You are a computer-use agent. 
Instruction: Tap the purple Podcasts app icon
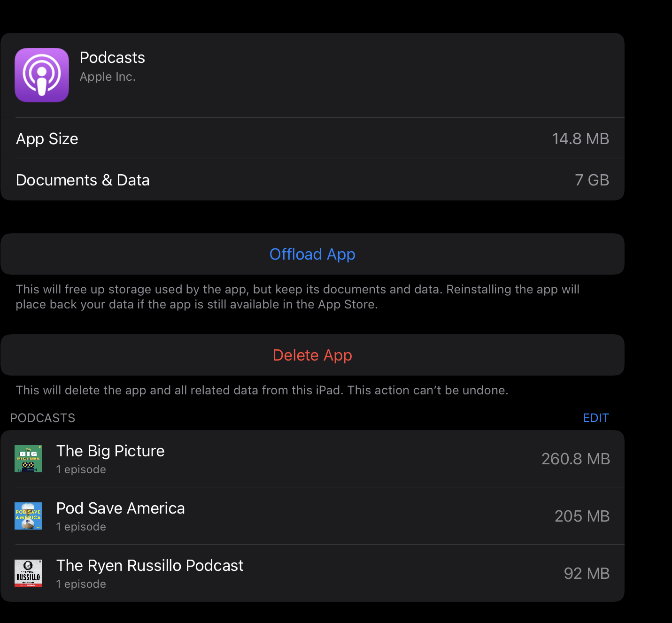(x=42, y=75)
